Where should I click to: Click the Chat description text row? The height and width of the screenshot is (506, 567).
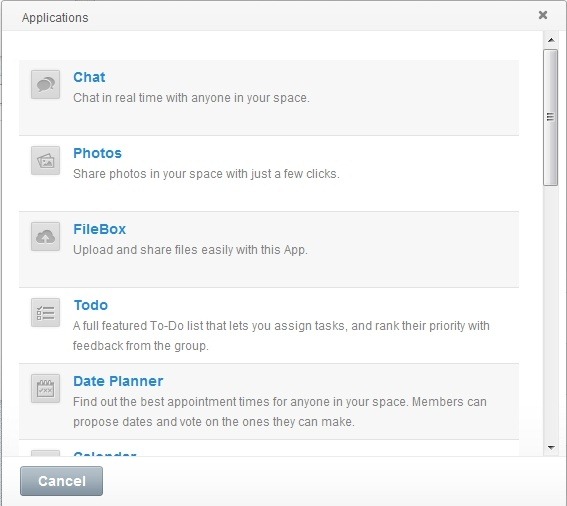pos(191,98)
